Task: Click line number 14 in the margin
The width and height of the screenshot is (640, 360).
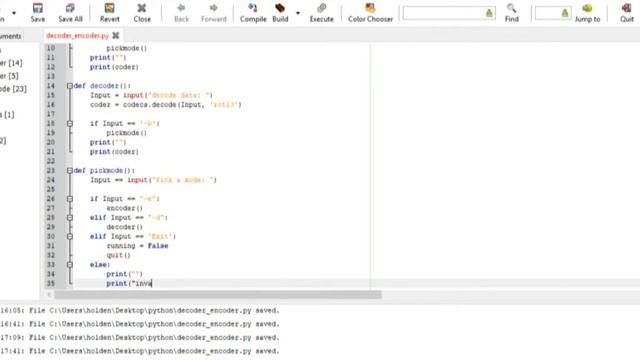Action: point(51,86)
